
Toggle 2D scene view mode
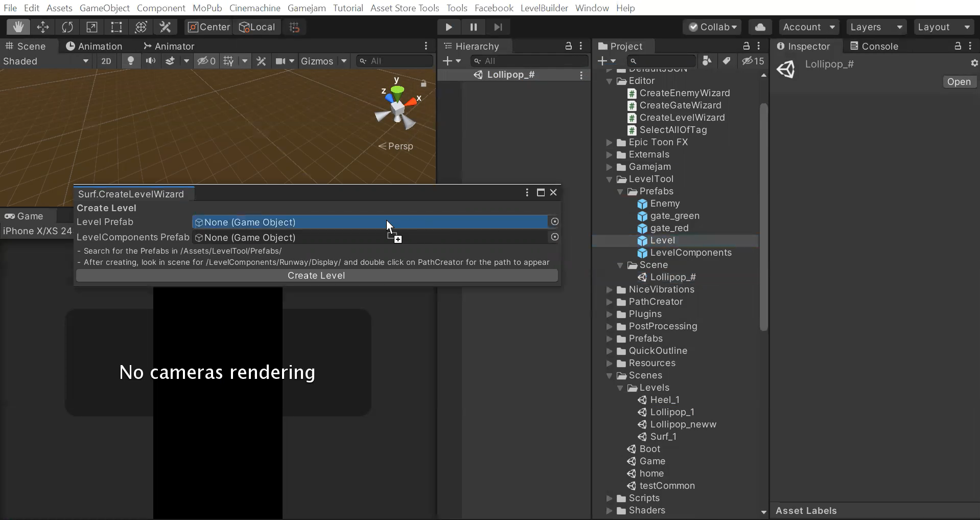tap(106, 61)
